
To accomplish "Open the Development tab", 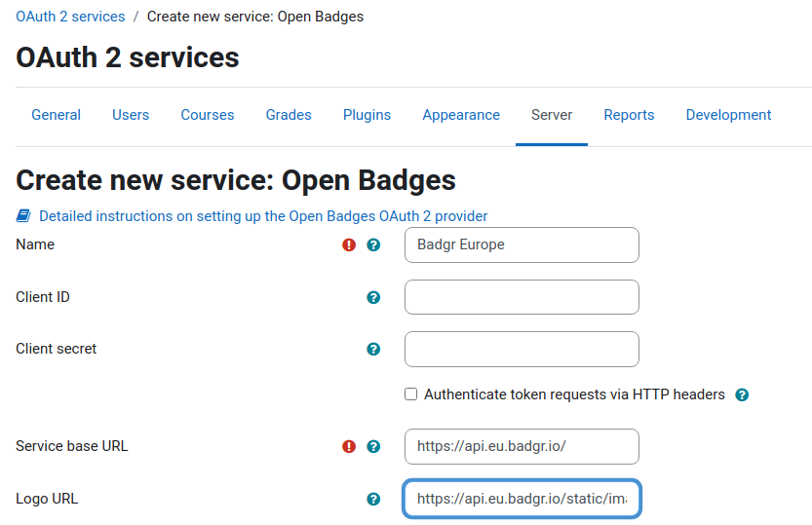I will coord(728,115).
